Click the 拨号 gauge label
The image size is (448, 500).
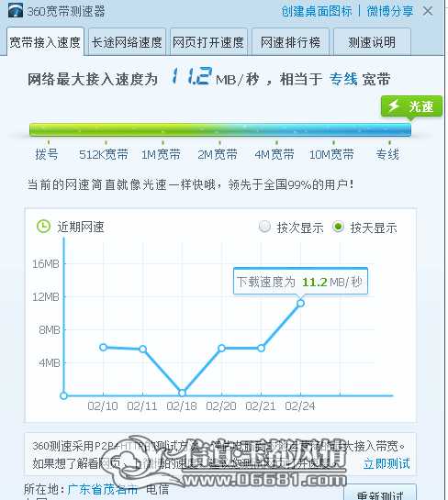pyautogui.click(x=47, y=155)
